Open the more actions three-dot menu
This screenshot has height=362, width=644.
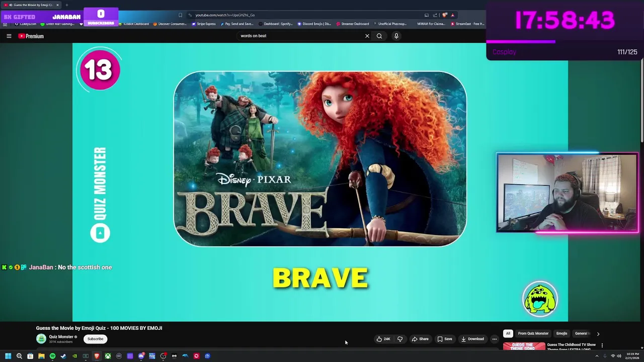pos(495,339)
